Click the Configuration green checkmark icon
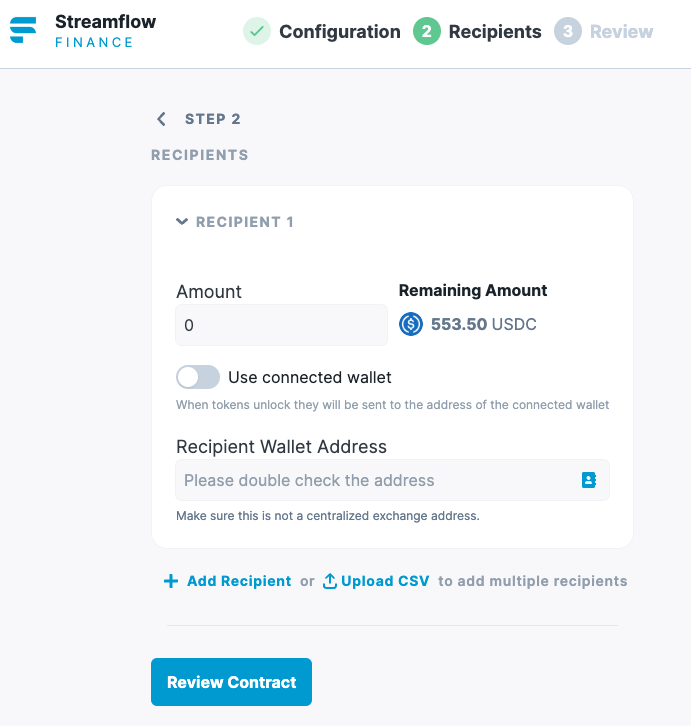The image size is (691, 726). (257, 31)
